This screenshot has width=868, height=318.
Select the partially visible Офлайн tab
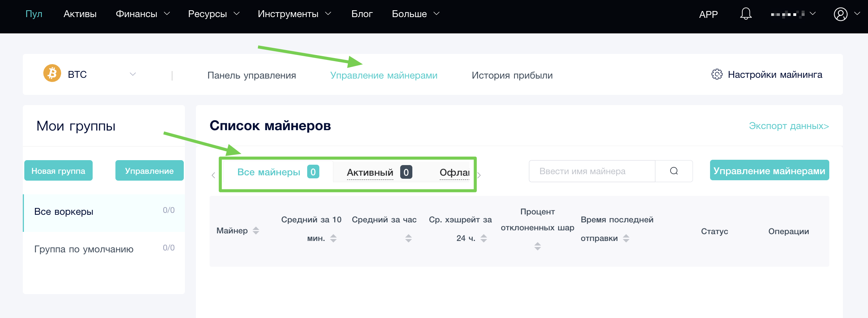[455, 173]
